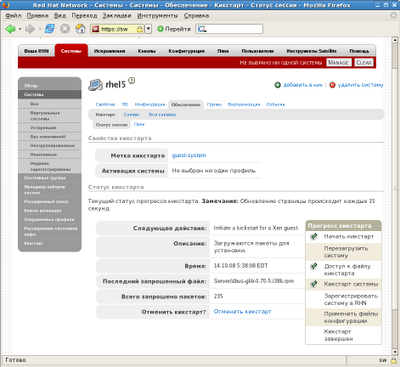Viewport: 400px width, 367px height.
Task: Open the Home page icon
Action: click(x=80, y=29)
